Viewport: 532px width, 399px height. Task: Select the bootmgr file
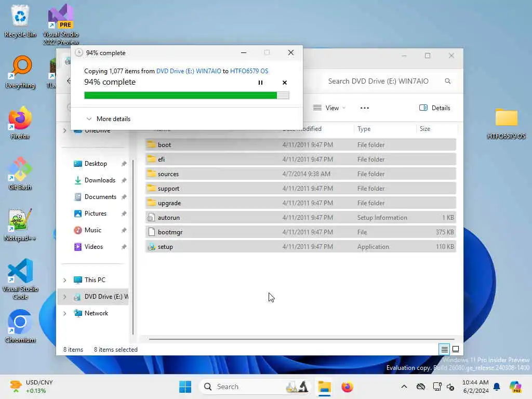click(301, 232)
